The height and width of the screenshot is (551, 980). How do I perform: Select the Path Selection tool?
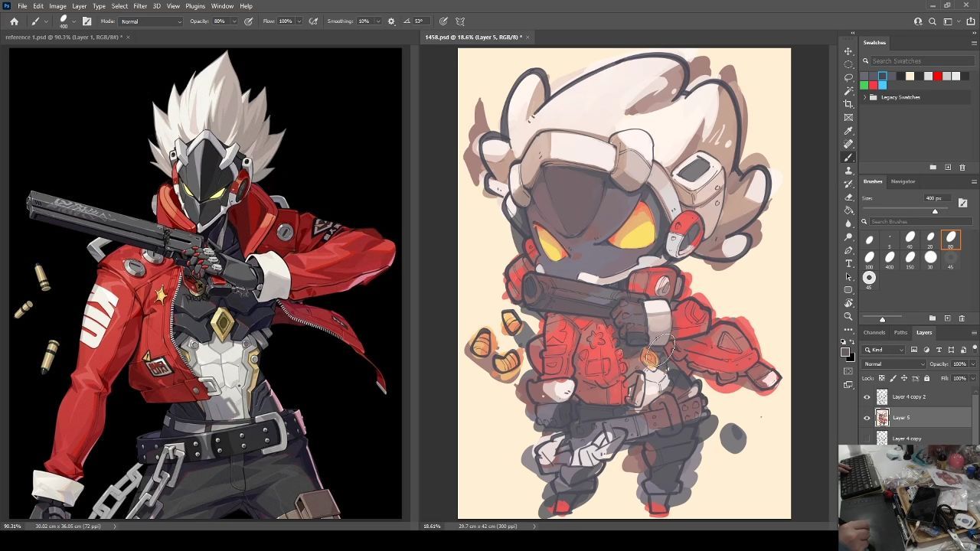848,276
